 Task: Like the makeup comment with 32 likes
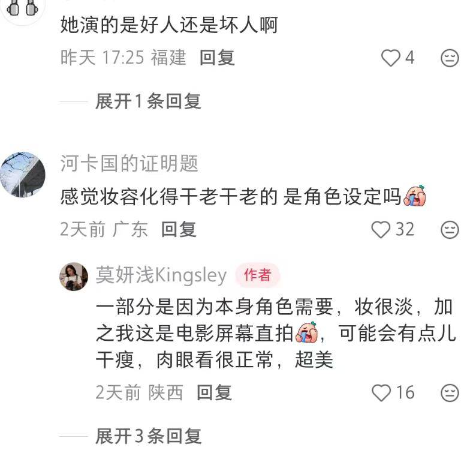pyautogui.click(x=381, y=230)
